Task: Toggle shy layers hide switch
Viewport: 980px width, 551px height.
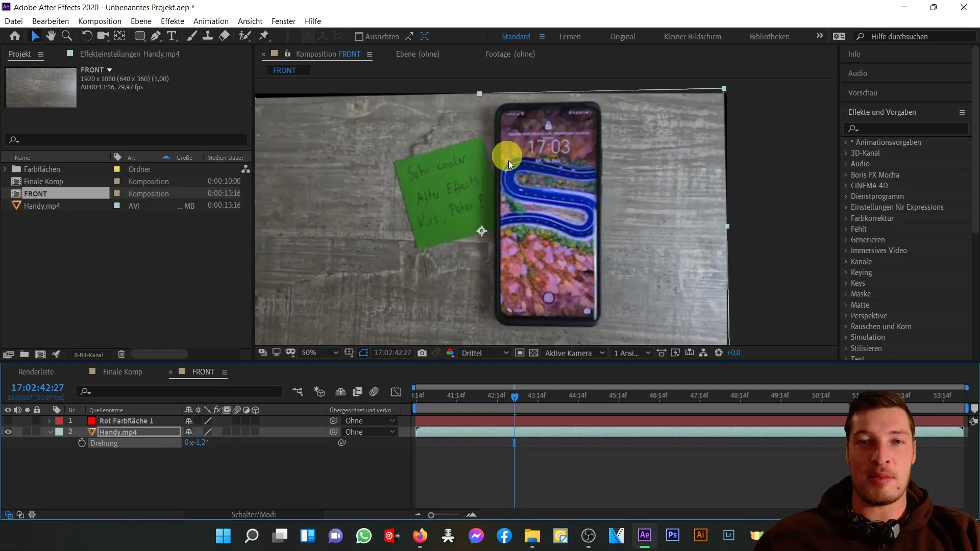Action: click(340, 392)
